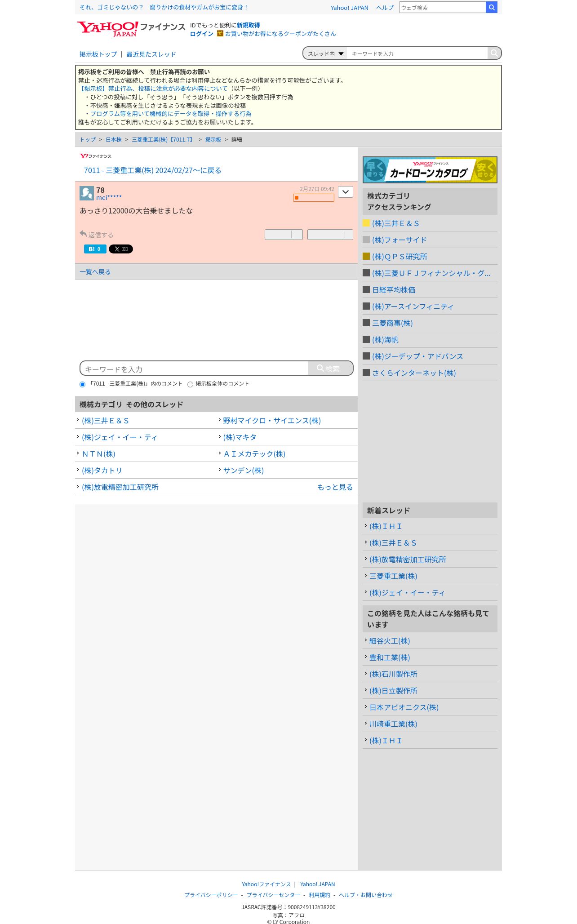Screen dimensions: 577x924
Task: Click the keyword input below the comment
Action: click(x=194, y=369)
